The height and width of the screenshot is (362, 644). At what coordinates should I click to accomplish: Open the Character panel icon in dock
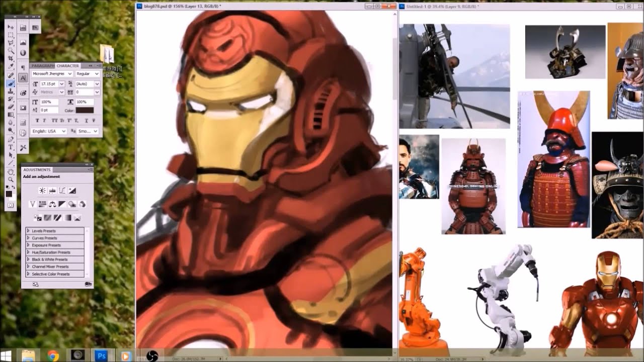coord(23,77)
